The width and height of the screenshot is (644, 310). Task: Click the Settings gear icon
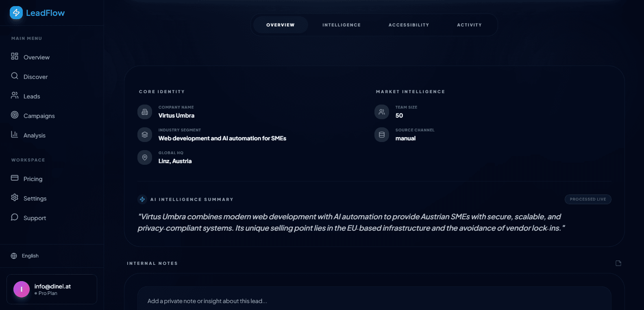15,198
